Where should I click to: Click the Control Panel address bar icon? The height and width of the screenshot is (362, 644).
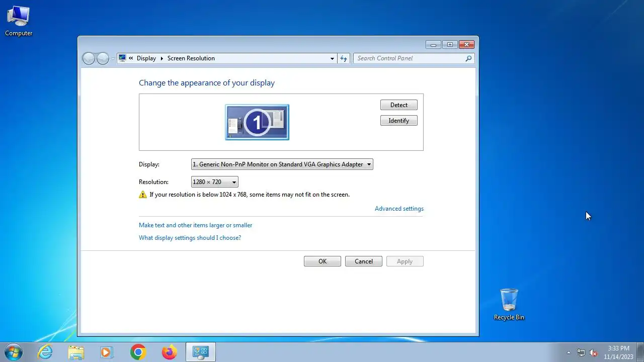122,58
